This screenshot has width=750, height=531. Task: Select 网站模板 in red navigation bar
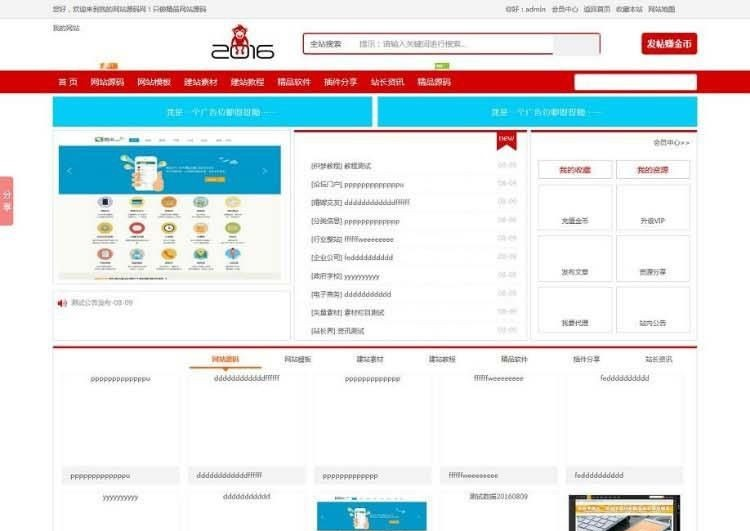point(153,82)
